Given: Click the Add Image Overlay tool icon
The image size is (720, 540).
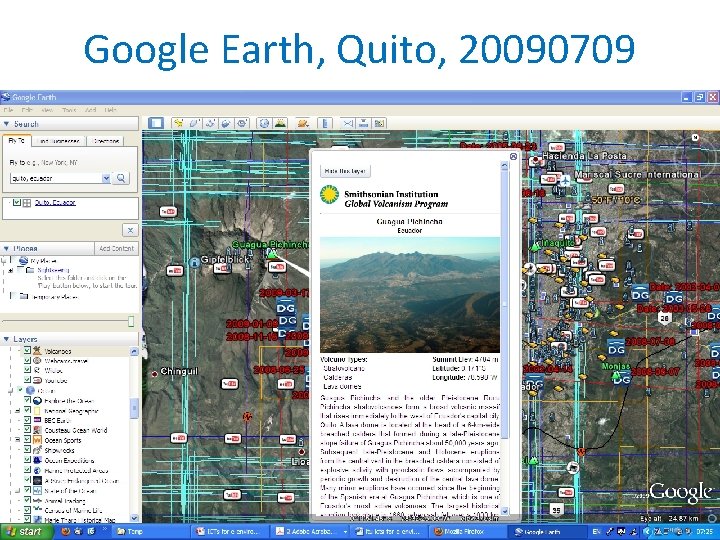Looking at the screenshot, I should (x=226, y=123).
